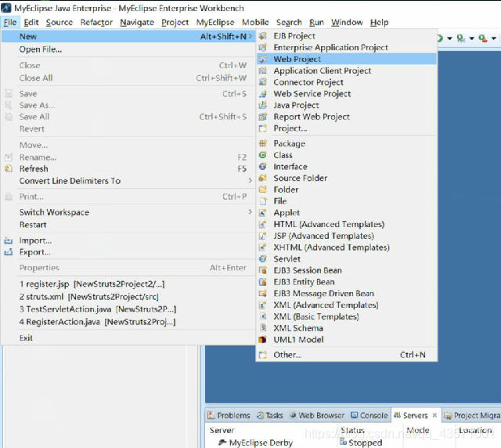Click the Status column header

(x=352, y=430)
